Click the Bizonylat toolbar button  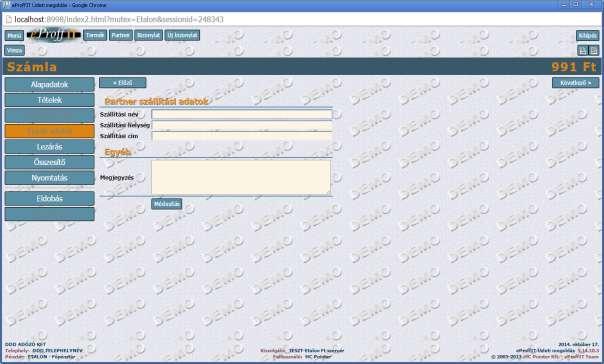[148, 35]
